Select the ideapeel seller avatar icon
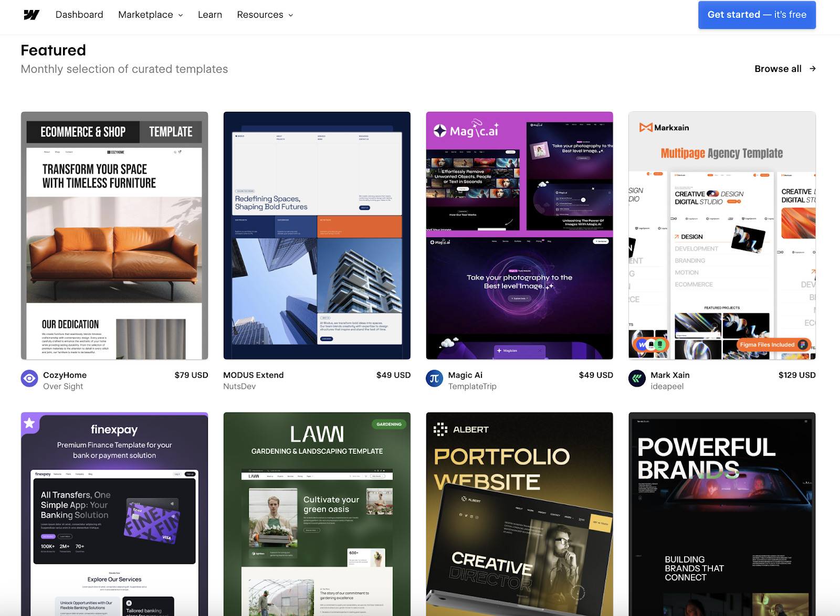Viewport: 840px width, 616px height. coord(636,378)
